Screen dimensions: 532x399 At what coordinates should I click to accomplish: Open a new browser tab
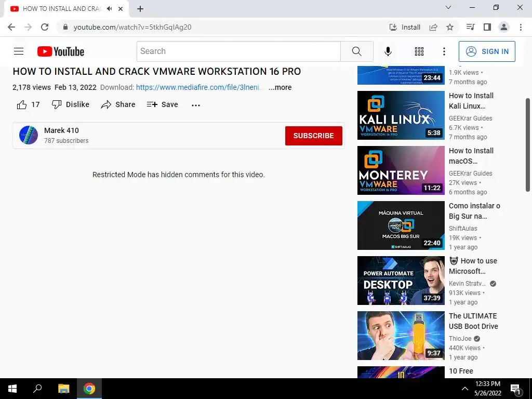tap(140, 9)
